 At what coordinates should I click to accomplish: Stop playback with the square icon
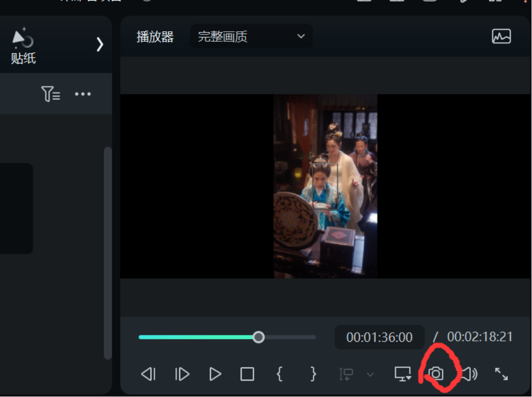(247, 374)
